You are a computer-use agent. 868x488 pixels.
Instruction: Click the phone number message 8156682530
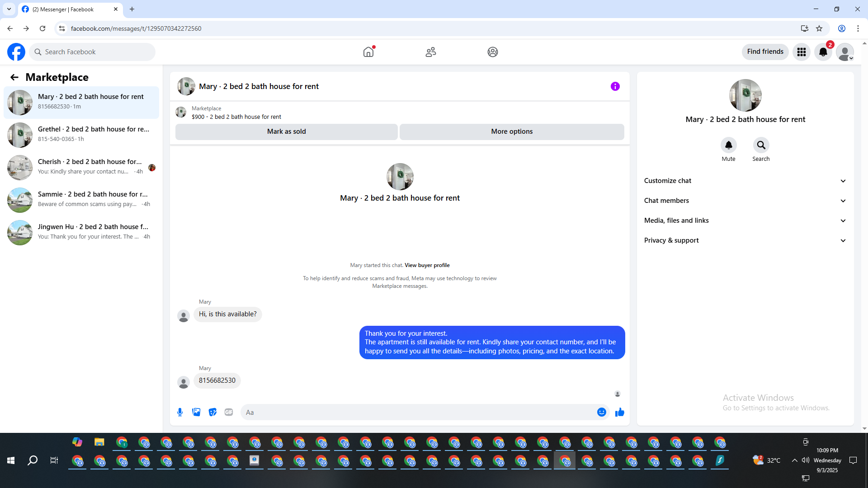click(x=217, y=380)
